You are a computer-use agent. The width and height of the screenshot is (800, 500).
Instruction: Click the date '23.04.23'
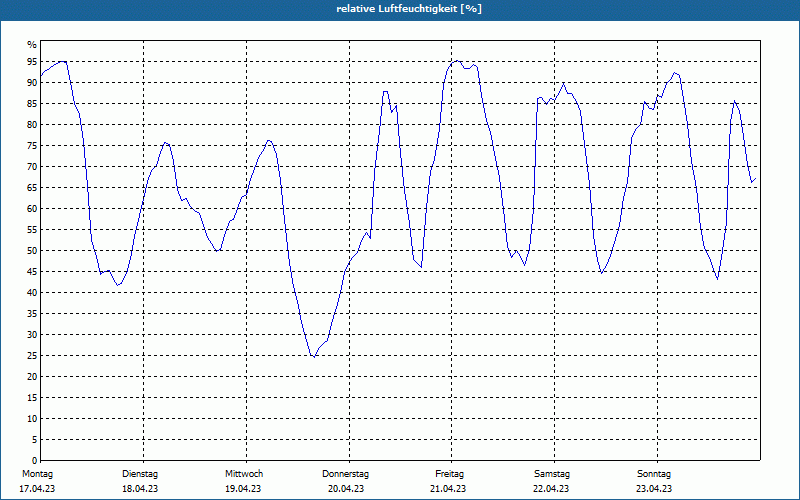click(x=654, y=489)
